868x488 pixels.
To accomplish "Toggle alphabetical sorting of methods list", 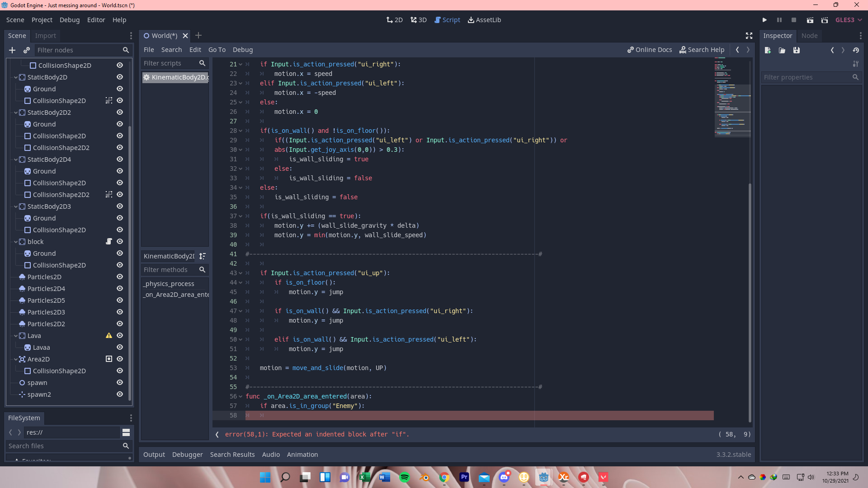I will [x=203, y=256].
